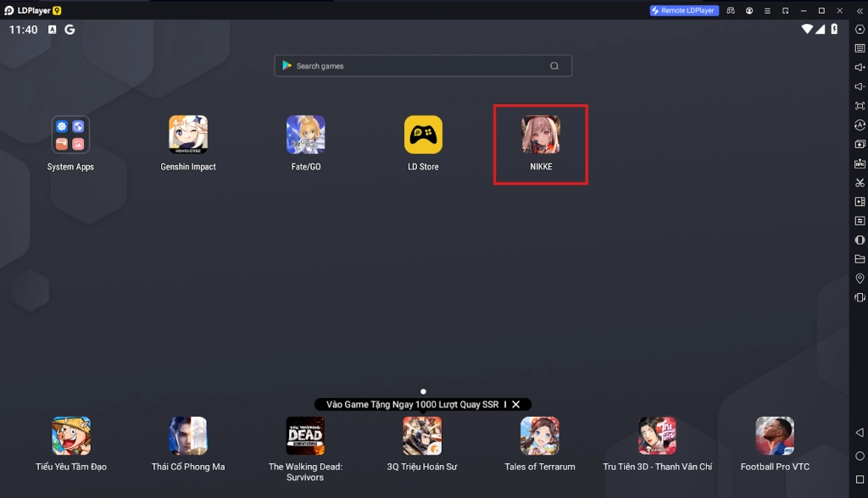This screenshot has height=498, width=868.
Task: Click the volume down sidebar icon
Action: [860, 86]
